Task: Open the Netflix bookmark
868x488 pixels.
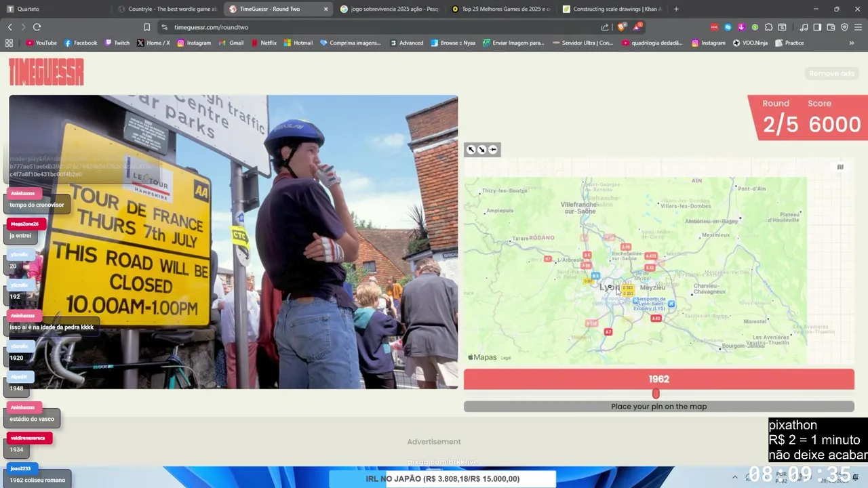Action: point(264,43)
